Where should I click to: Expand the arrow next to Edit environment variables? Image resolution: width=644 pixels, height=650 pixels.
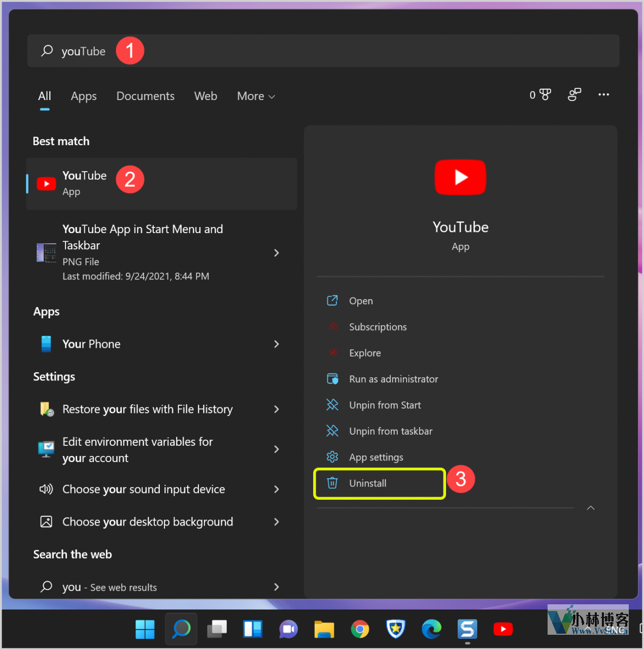[x=277, y=449]
